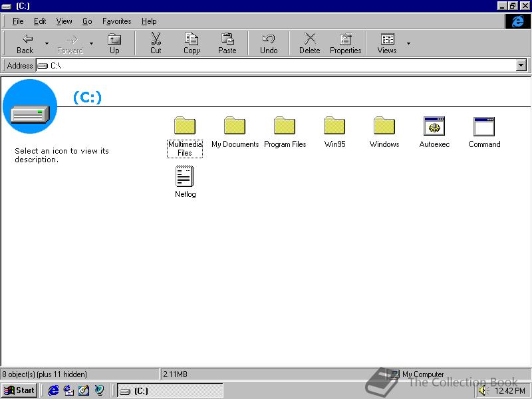Select the My Documents folder icon
This screenshot has width=532, height=399.
[x=235, y=126]
